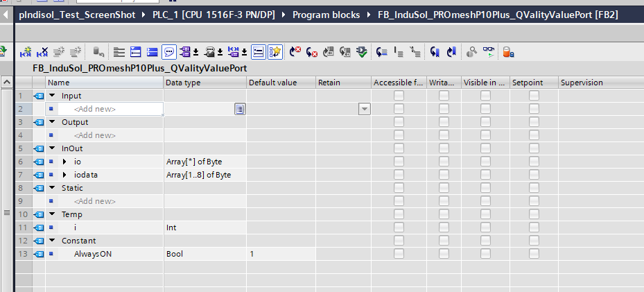Click FB_InduSol_PROmeshP10Plus_QValityValuePort [FB2] breadcrumb

coord(498,15)
